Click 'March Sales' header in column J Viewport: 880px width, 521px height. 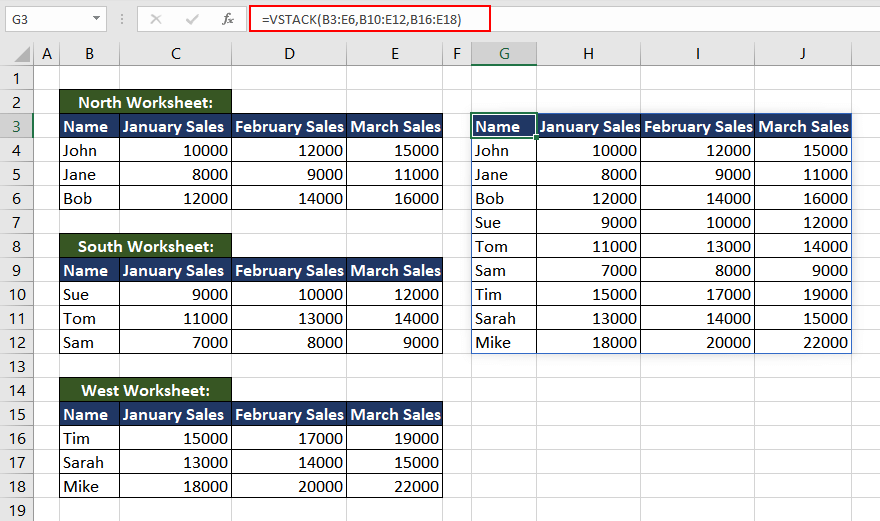click(x=803, y=126)
